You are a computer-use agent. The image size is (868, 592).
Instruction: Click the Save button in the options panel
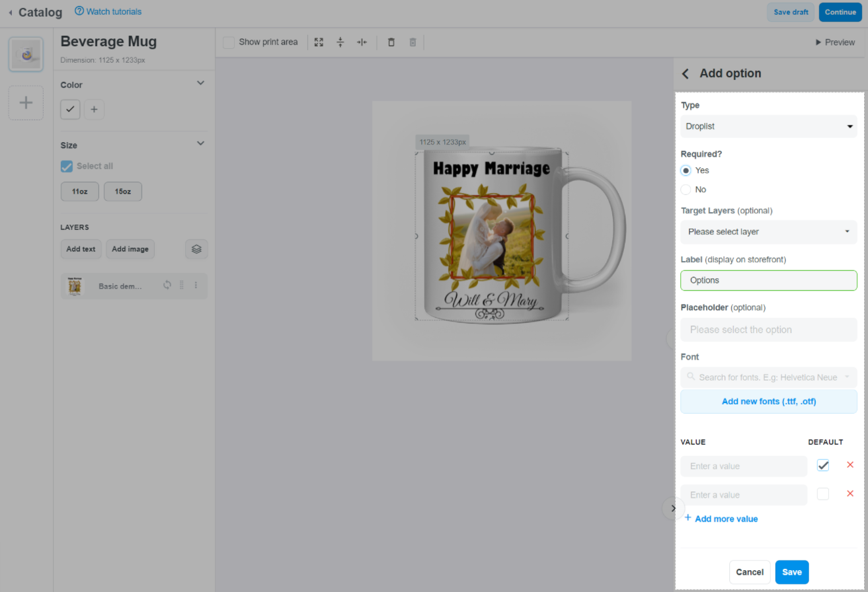coord(791,572)
